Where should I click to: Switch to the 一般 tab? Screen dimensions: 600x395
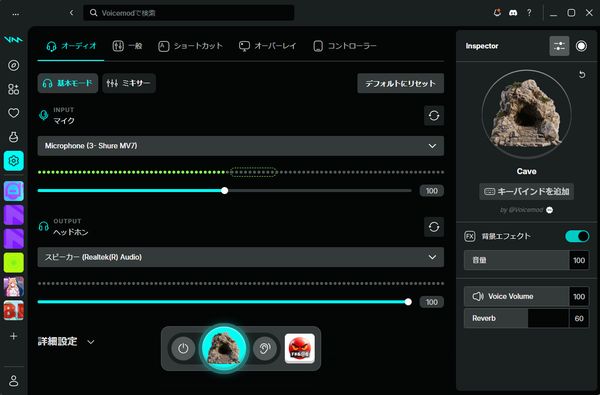click(x=127, y=46)
